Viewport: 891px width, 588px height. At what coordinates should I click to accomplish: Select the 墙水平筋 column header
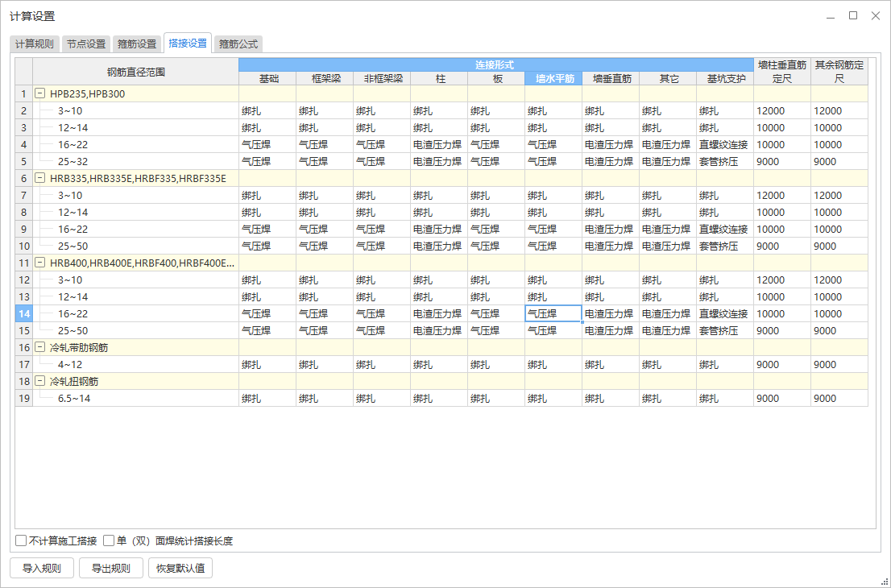(x=553, y=79)
